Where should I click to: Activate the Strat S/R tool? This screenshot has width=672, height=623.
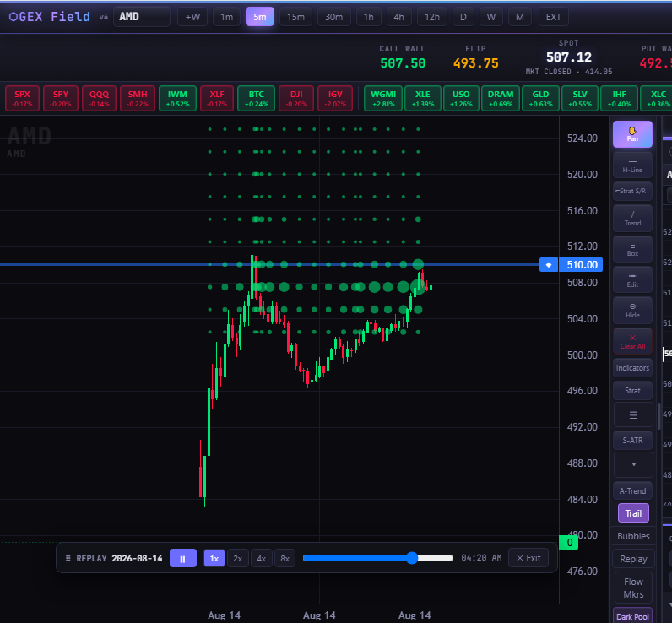[632, 191]
